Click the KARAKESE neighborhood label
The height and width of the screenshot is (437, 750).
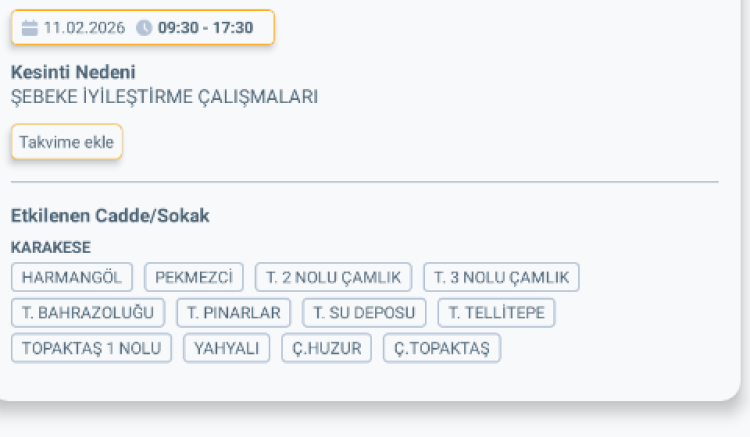(51, 247)
